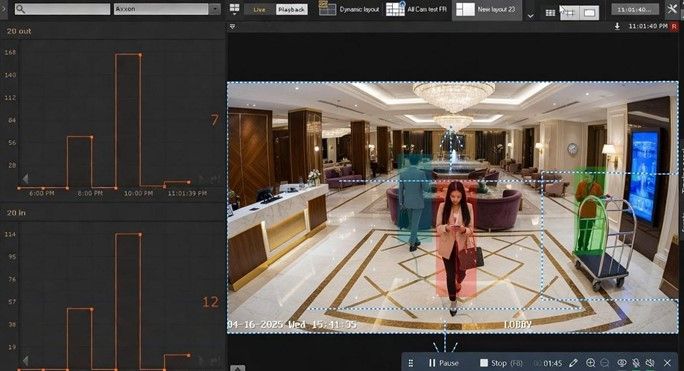This screenshot has width=684, height=371.
Task: Click the recording timer '01:45'
Action: [x=552, y=363]
